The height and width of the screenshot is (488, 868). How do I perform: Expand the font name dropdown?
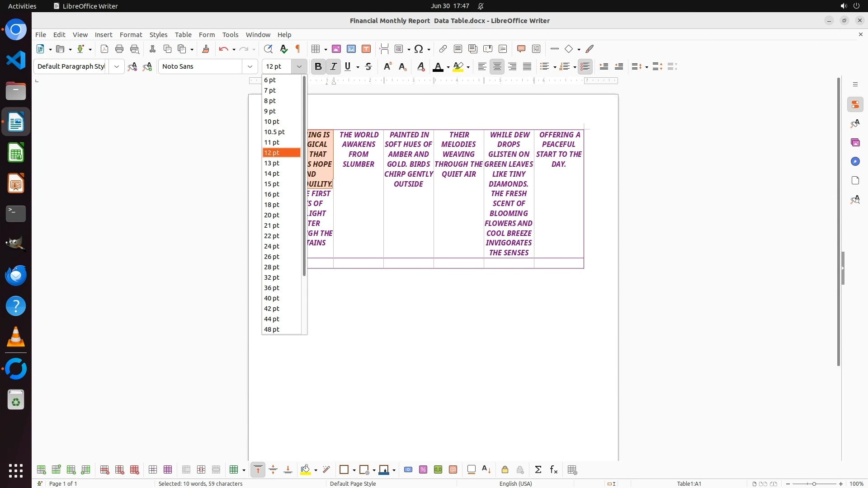(250, 66)
